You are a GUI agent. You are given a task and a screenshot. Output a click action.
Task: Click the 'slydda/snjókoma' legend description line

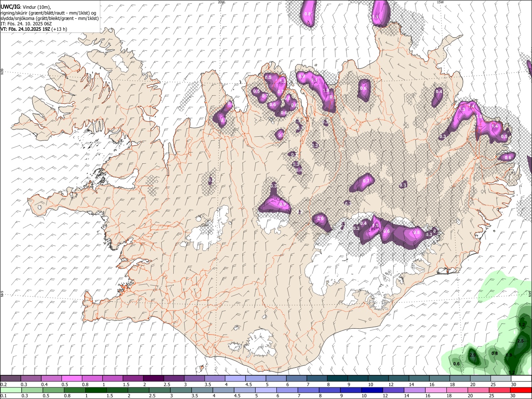49,18
